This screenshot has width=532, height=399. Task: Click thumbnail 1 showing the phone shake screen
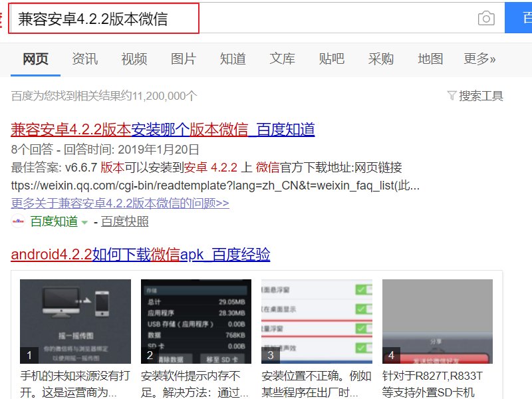coord(75,319)
